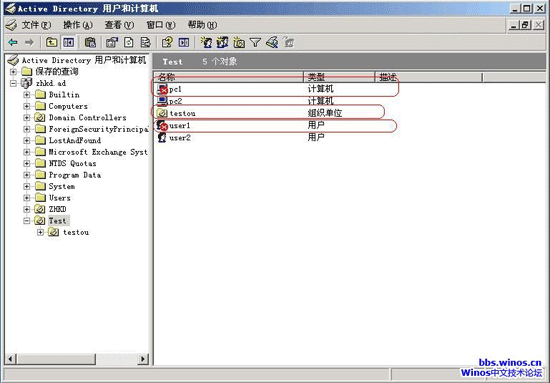Viewport: 550px width, 383px height.
Task: Click the domain icon next to zhkd.ad
Action: pyautogui.click(x=27, y=83)
